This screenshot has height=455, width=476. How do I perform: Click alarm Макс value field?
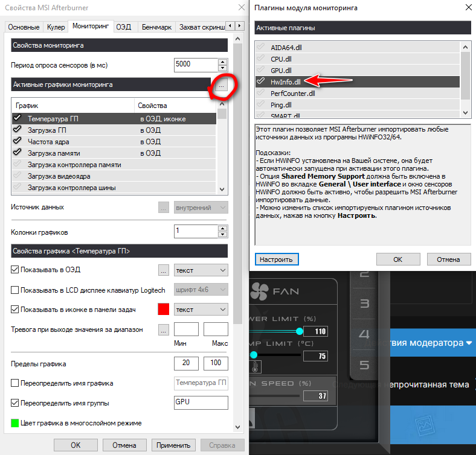pyautogui.click(x=216, y=329)
